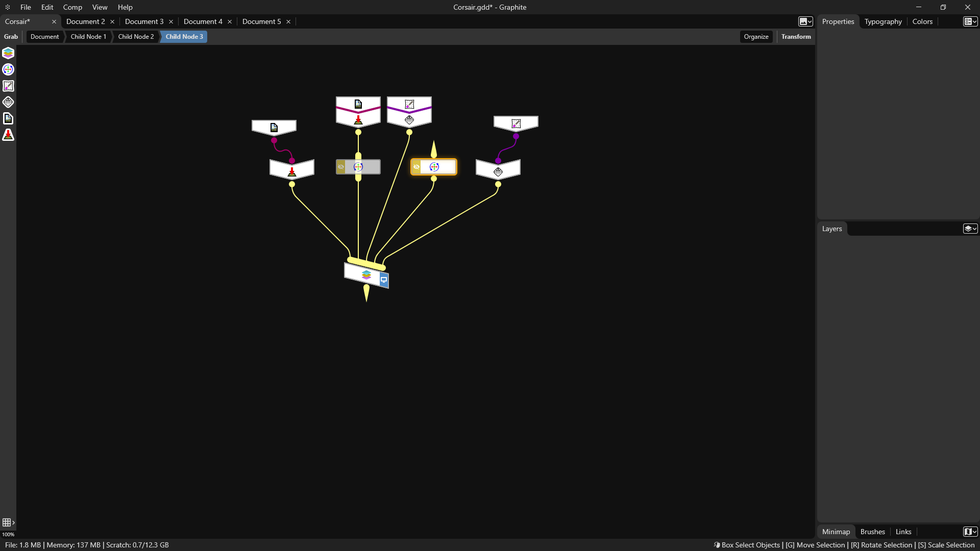Toggle eye icon on the gray transform node
This screenshot has width=980, height=551.
coord(341,167)
